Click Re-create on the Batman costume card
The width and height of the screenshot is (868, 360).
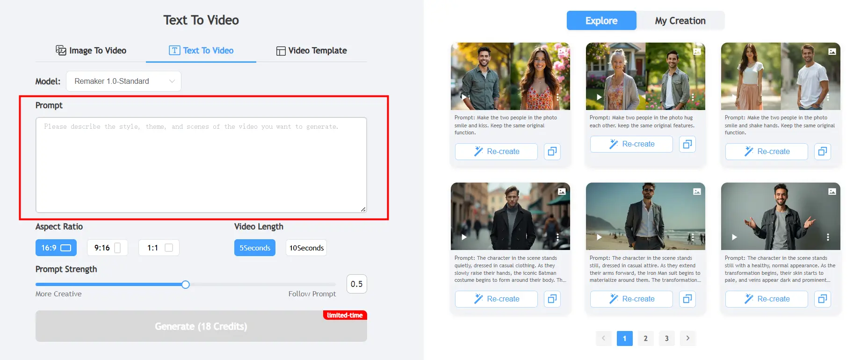(496, 299)
